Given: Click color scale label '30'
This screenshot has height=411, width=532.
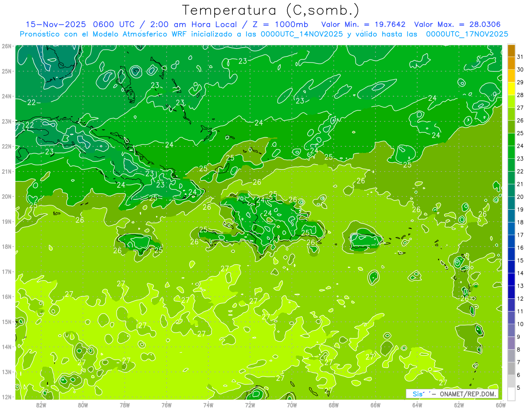Looking at the screenshot, I should click(520, 70).
